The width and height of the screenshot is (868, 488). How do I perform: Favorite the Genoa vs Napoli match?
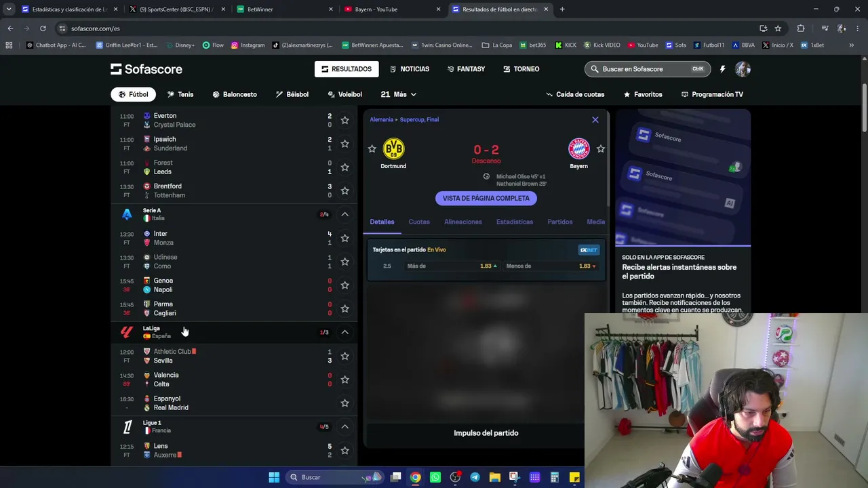(x=344, y=285)
